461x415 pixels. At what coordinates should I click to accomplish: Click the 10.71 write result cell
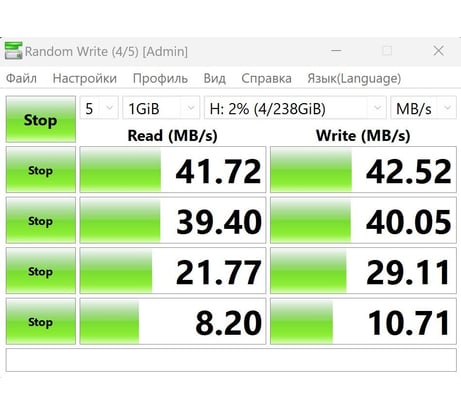pyautogui.click(x=363, y=321)
